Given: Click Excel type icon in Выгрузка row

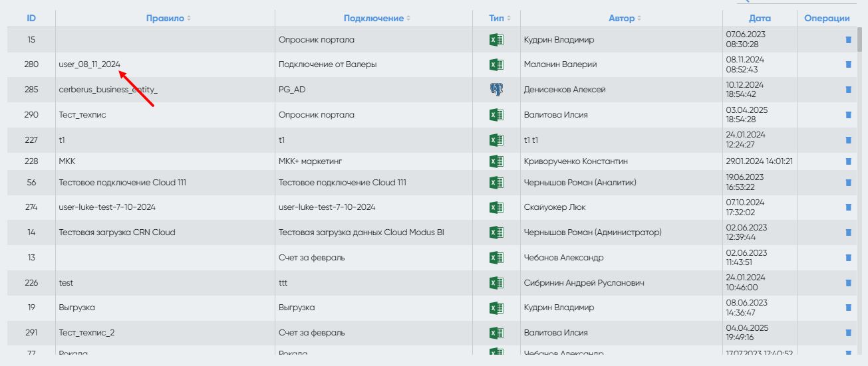Looking at the screenshot, I should click(496, 308).
